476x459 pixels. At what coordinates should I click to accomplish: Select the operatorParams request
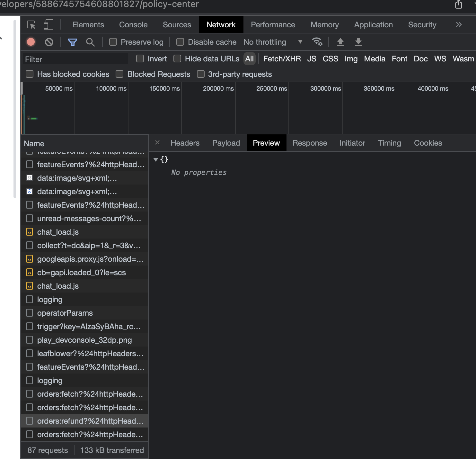point(65,313)
